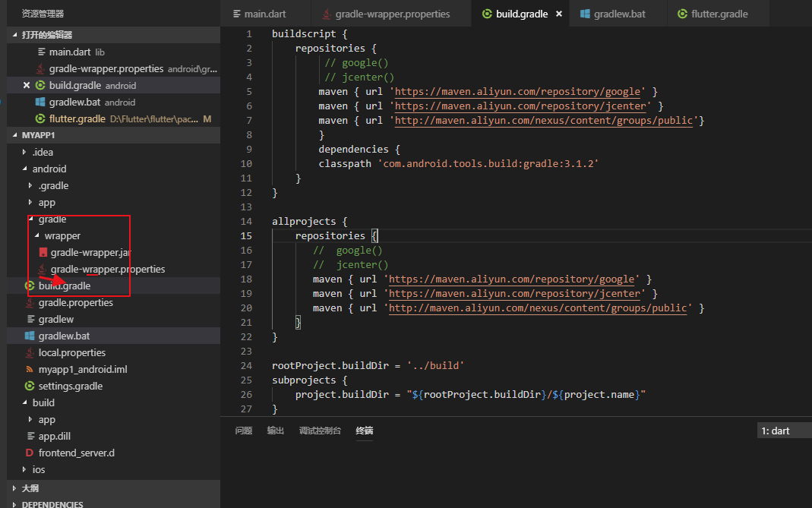
Task: Expand the ios folder
Action: tap(24, 469)
